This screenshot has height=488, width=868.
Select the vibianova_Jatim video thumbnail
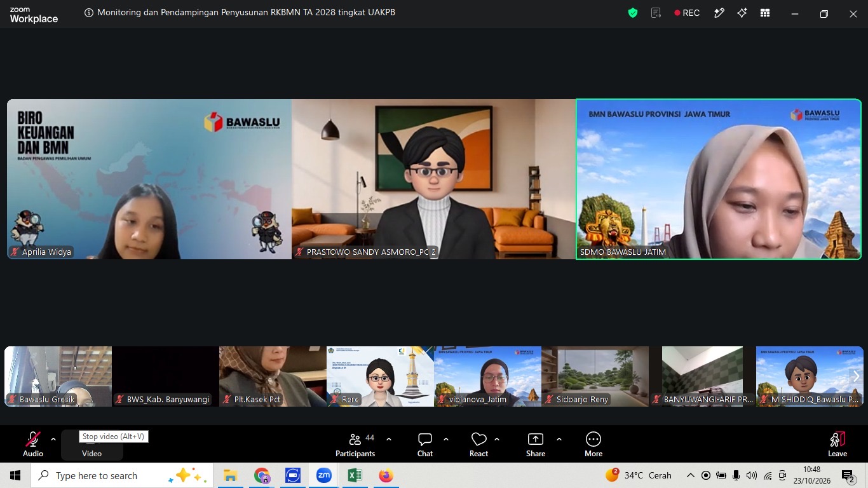pyautogui.click(x=487, y=376)
